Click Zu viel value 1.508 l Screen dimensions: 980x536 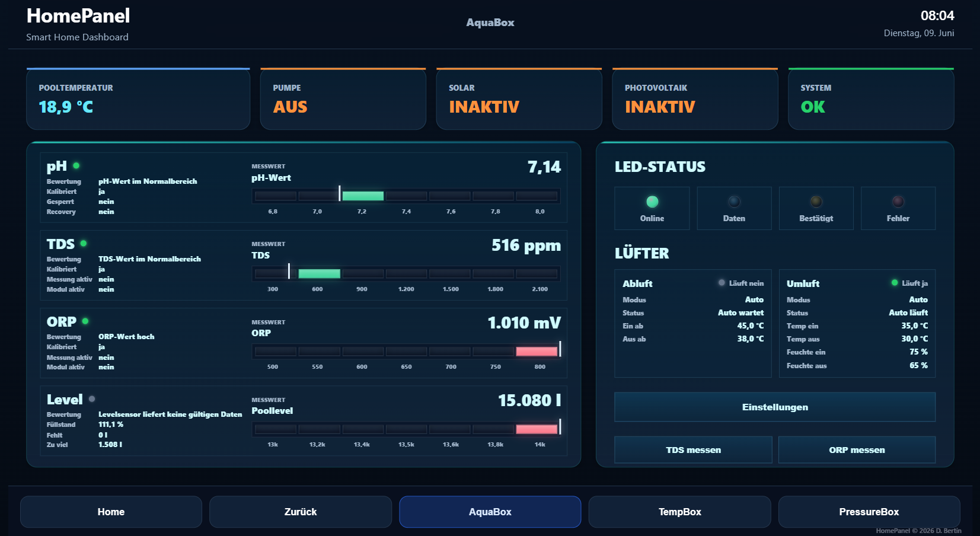point(110,444)
